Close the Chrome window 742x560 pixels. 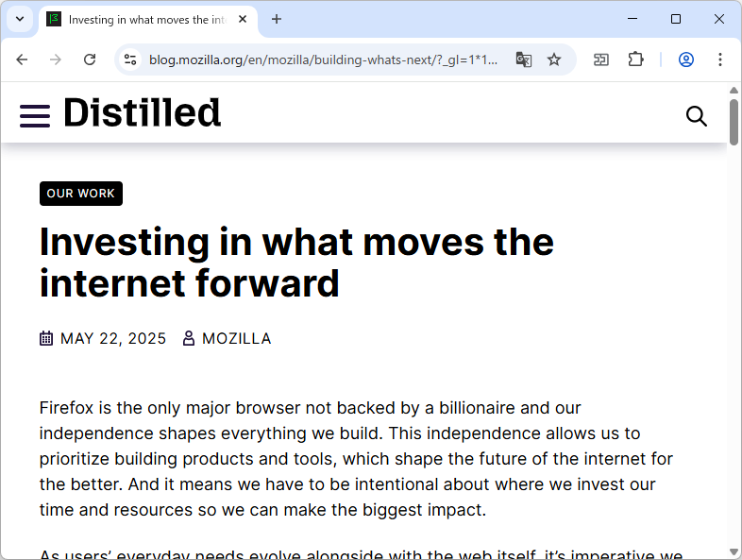click(718, 19)
